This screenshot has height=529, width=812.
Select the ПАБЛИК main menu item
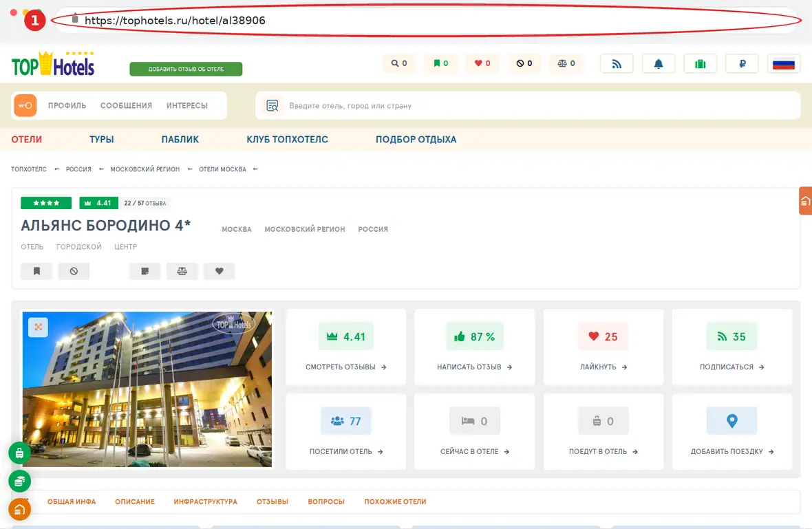(x=180, y=140)
